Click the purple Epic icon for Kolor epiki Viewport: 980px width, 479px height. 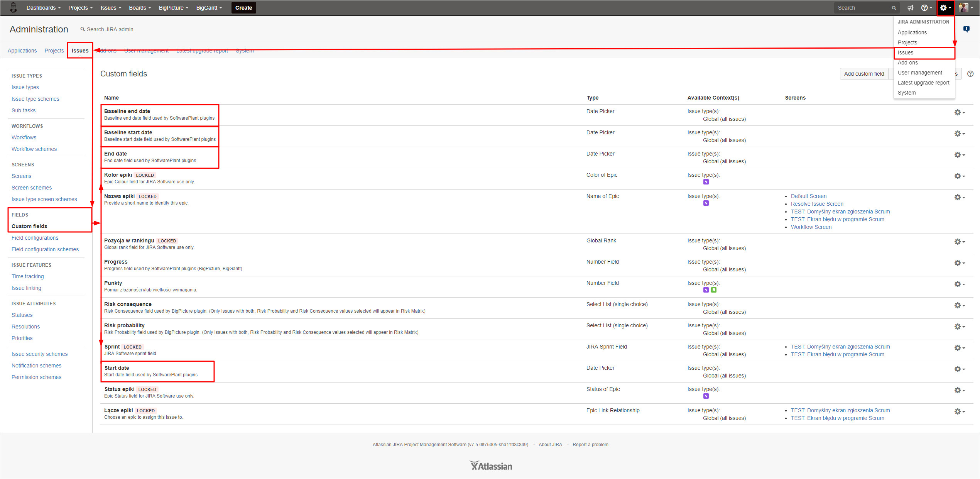(x=706, y=182)
